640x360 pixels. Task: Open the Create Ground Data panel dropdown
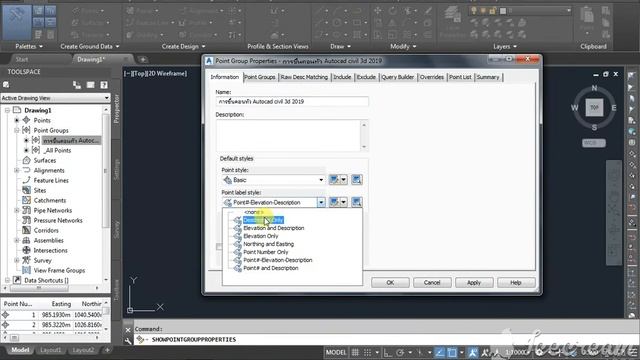pos(90,47)
